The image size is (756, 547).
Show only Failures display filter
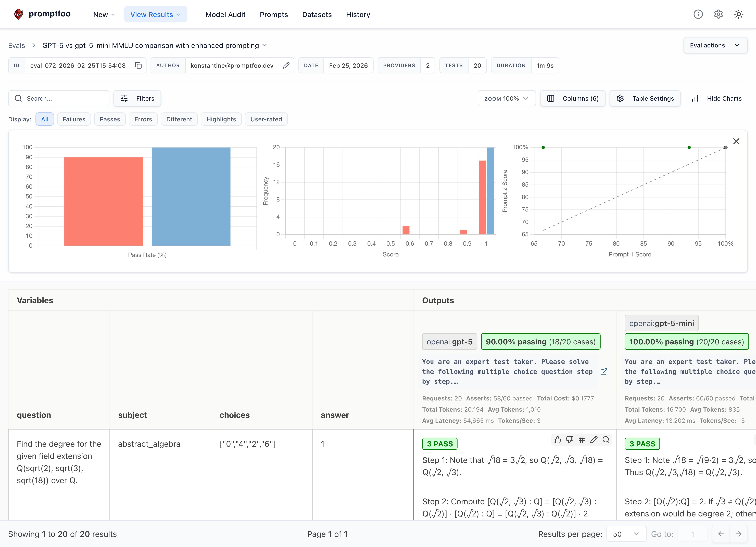[74, 119]
